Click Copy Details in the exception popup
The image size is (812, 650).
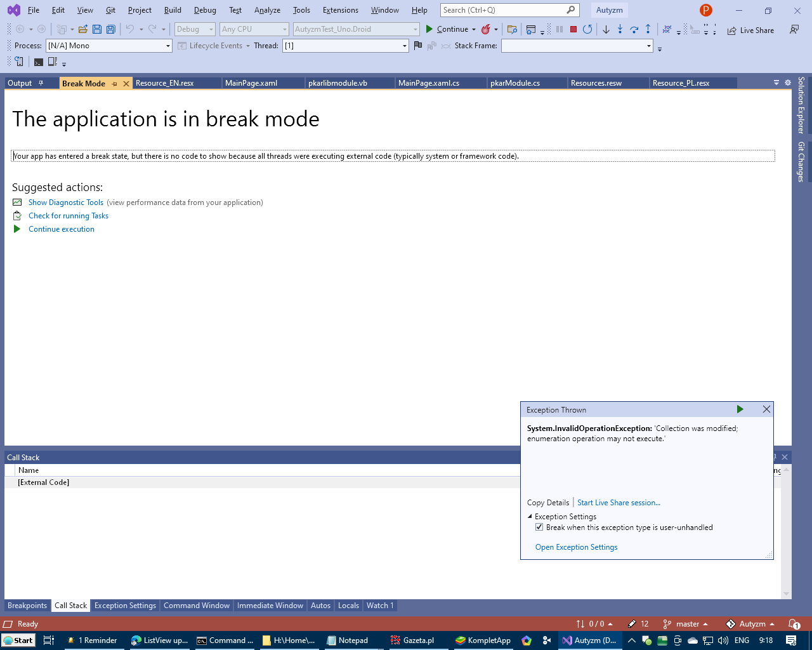point(547,502)
